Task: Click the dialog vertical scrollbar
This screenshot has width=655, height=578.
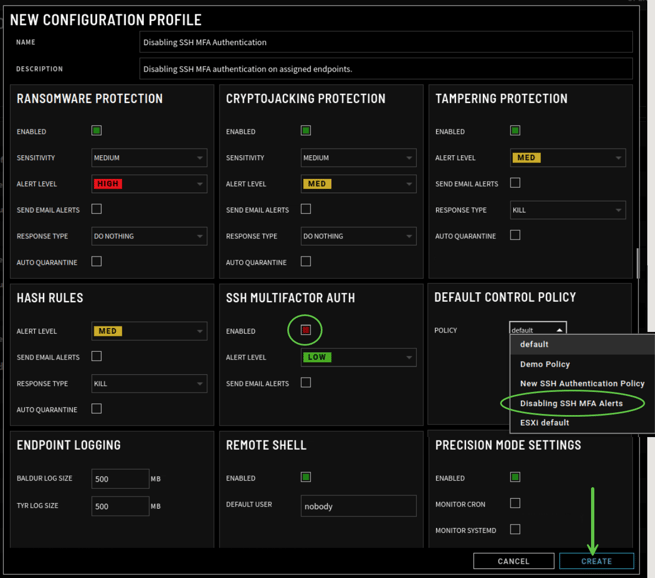Action: pos(638,264)
